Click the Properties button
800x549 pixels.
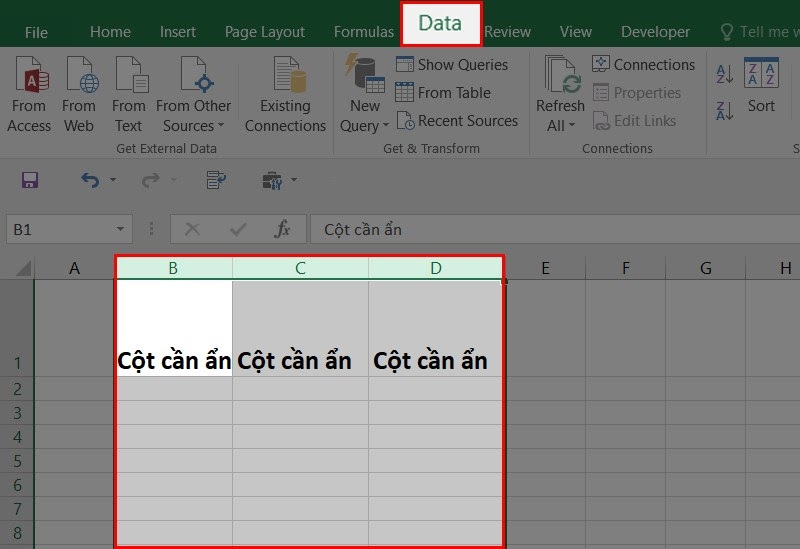tap(637, 92)
